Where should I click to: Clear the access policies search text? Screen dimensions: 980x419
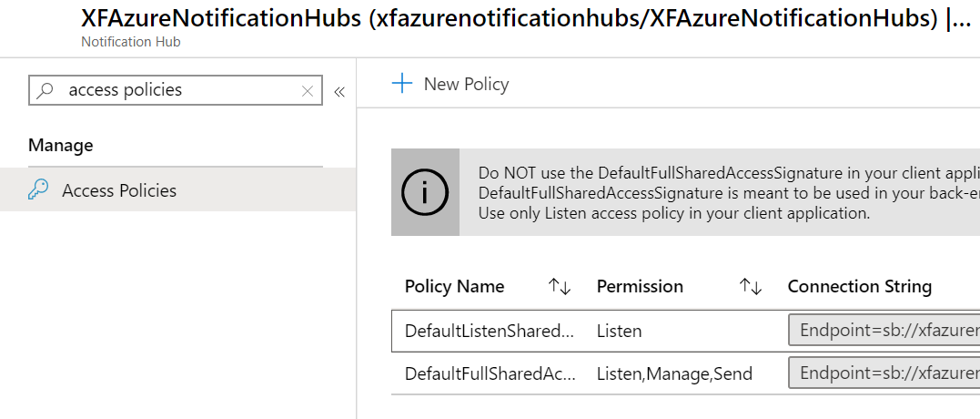tap(308, 91)
